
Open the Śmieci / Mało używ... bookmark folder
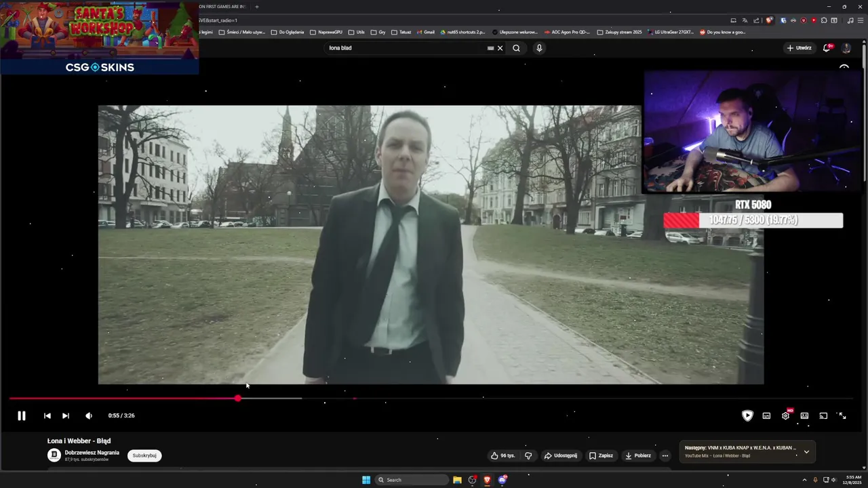(x=241, y=32)
